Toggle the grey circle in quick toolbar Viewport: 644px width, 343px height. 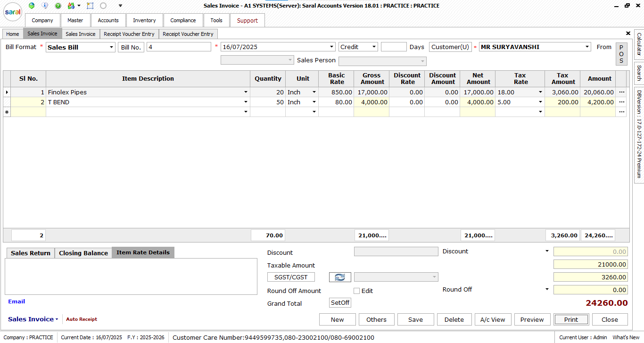point(103,6)
